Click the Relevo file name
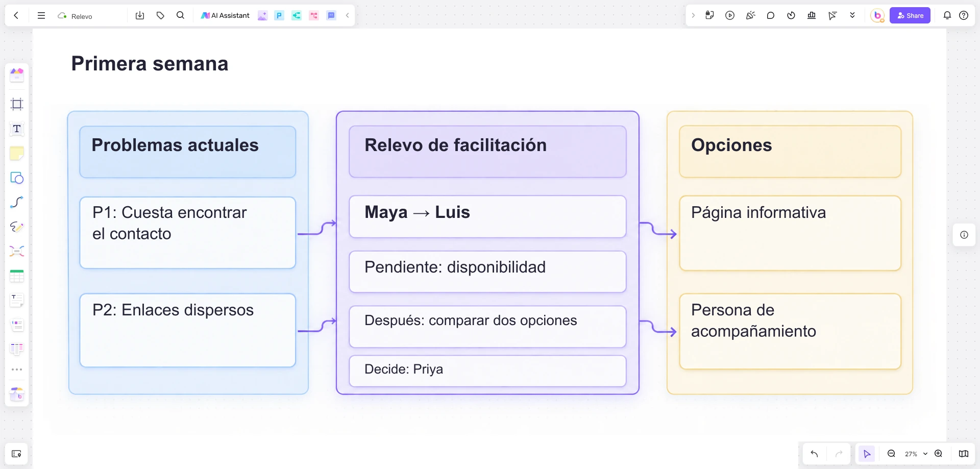The width and height of the screenshot is (980, 469). pyautogui.click(x=82, y=16)
